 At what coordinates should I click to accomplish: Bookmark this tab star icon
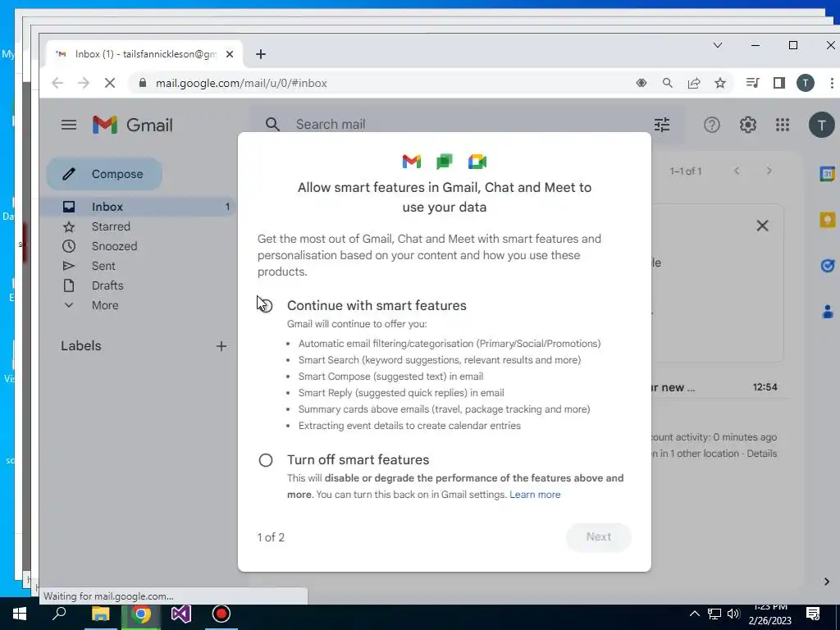(720, 83)
